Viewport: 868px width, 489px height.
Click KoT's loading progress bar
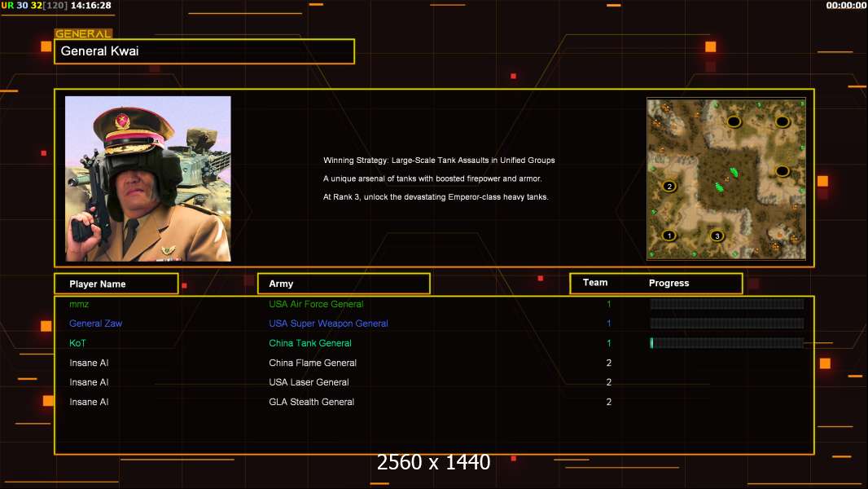tap(726, 343)
